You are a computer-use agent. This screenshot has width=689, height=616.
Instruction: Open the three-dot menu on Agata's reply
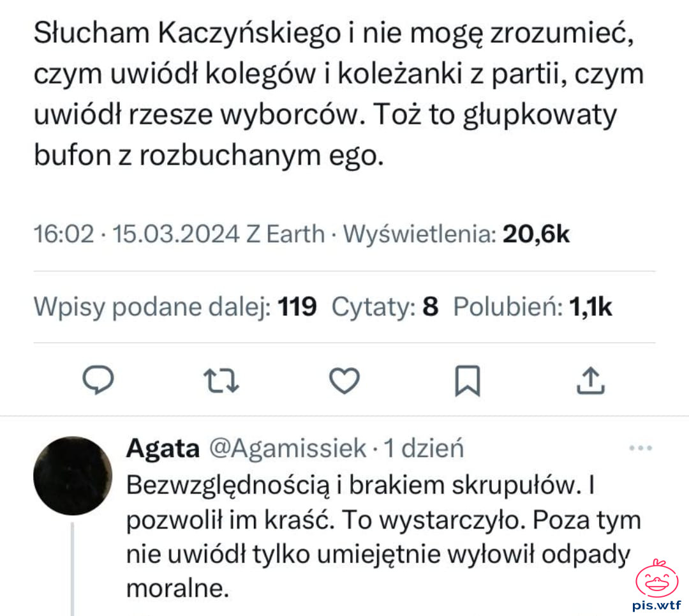pos(640,448)
